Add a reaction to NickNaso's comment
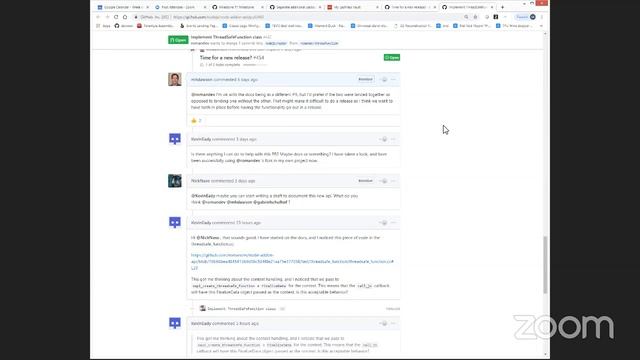This screenshot has width=640, height=360. (x=383, y=181)
